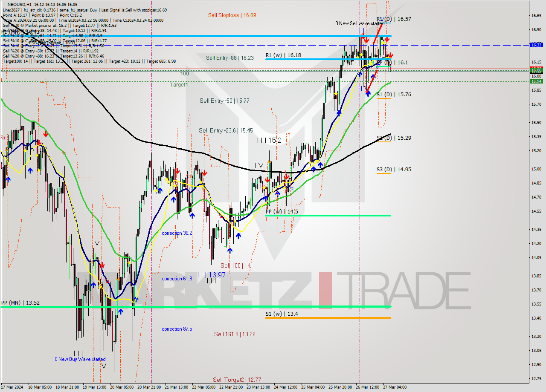
Task: Select the '0 New Sell wave started' annotation
Action: (360, 23)
